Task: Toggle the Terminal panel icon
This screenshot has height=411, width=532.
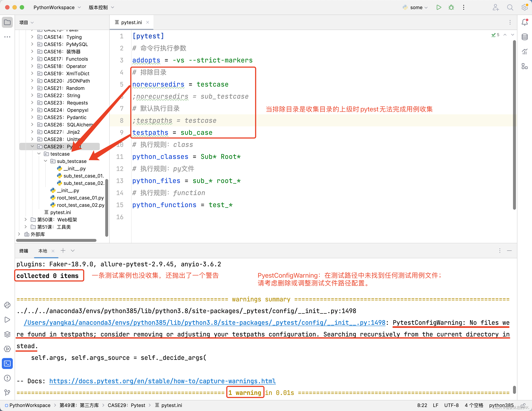Action: click(x=8, y=362)
